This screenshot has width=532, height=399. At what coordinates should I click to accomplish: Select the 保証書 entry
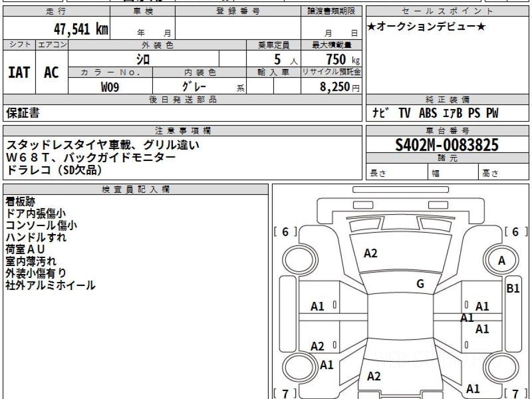tap(23, 113)
